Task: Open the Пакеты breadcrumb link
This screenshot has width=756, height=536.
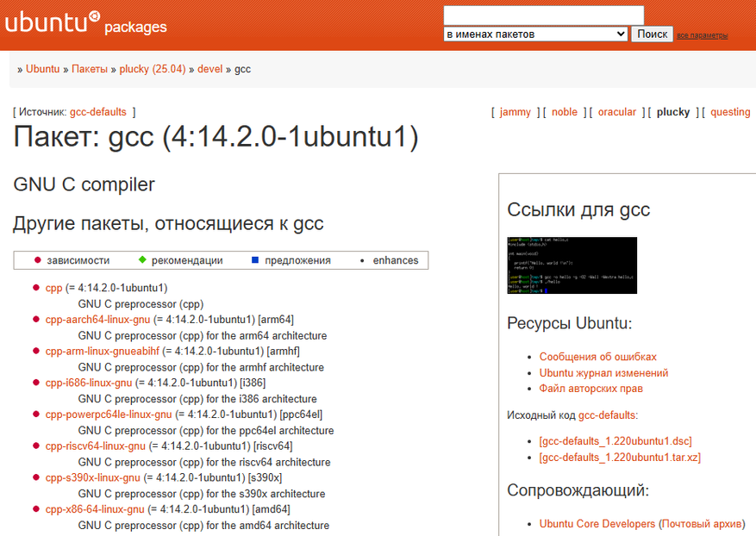Action: 89,69
